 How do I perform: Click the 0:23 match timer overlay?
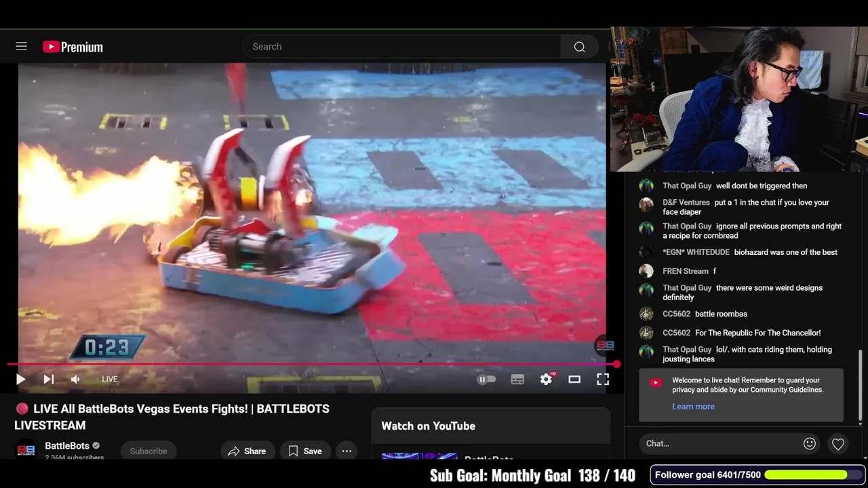[107, 348]
